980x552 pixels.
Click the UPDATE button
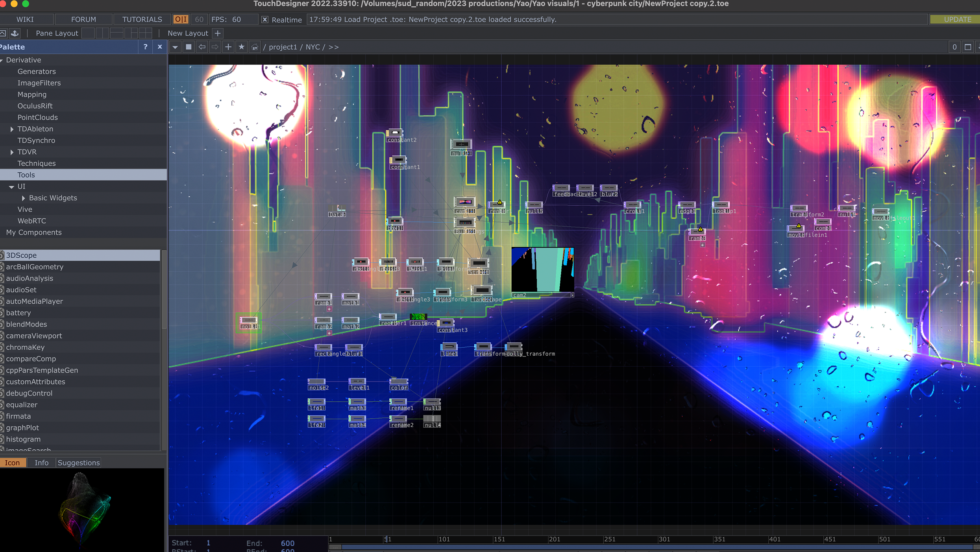[x=957, y=19]
